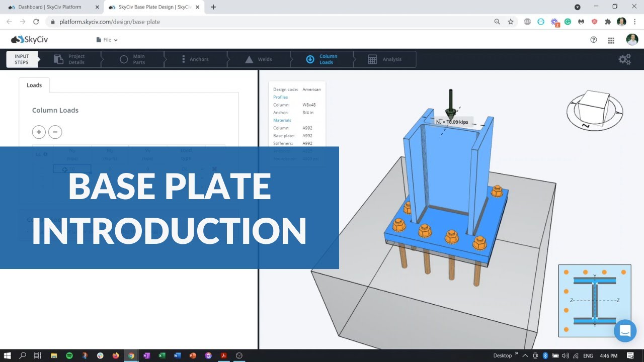Click the Nx = 10.00 kips load label
The image size is (644, 362).
(452, 122)
